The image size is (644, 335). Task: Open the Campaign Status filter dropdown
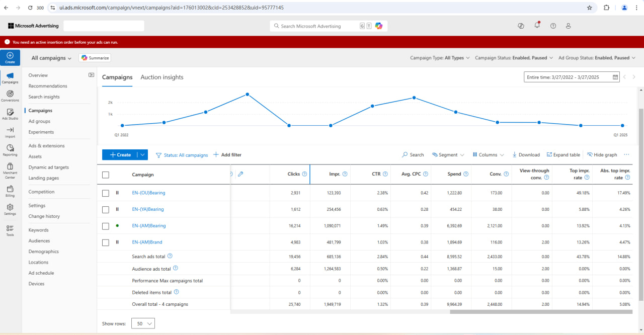(514, 58)
